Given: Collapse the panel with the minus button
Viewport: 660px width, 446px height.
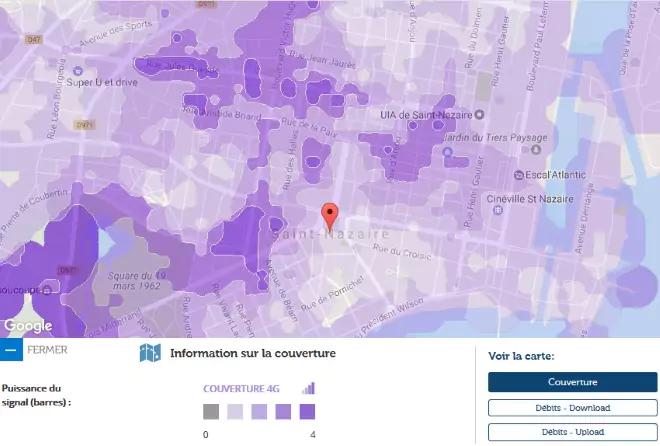Looking at the screenshot, I should click(x=11, y=350).
